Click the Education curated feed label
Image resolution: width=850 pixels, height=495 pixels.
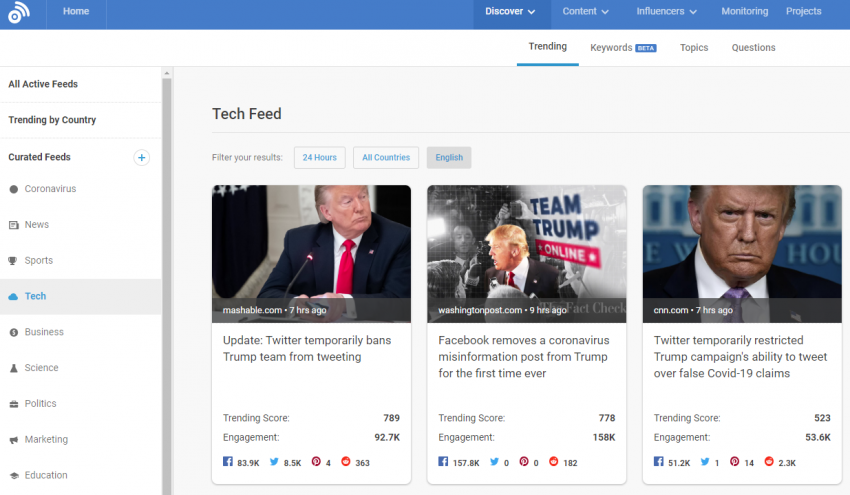coord(46,475)
